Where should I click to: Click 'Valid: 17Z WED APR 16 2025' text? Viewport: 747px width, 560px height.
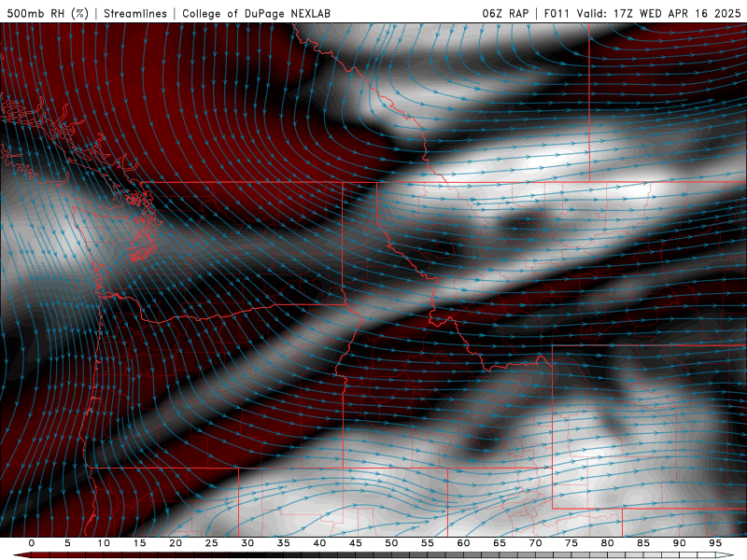[659, 13]
